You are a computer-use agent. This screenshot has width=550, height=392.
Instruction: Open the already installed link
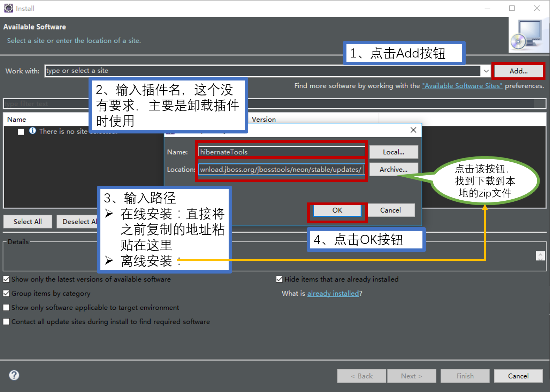(333, 294)
